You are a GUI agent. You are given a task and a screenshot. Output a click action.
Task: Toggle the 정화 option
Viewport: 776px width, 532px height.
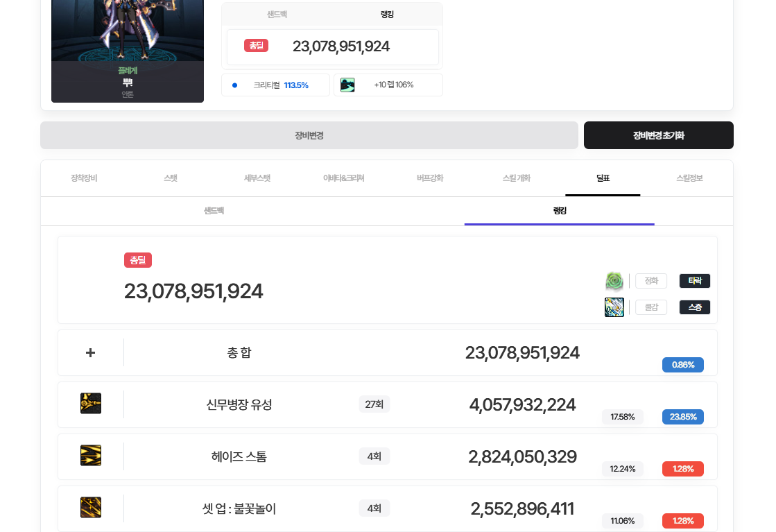pos(650,281)
